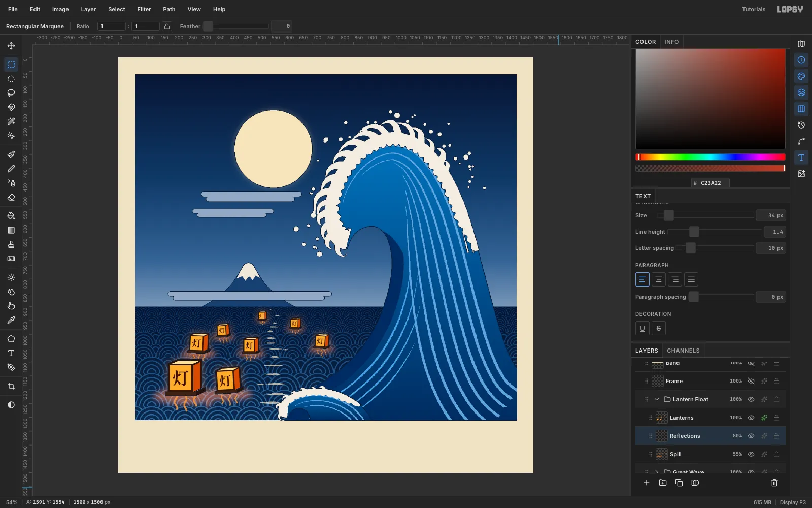Select the Elliptical Marquee tool
This screenshot has width=812, height=508.
click(11, 79)
